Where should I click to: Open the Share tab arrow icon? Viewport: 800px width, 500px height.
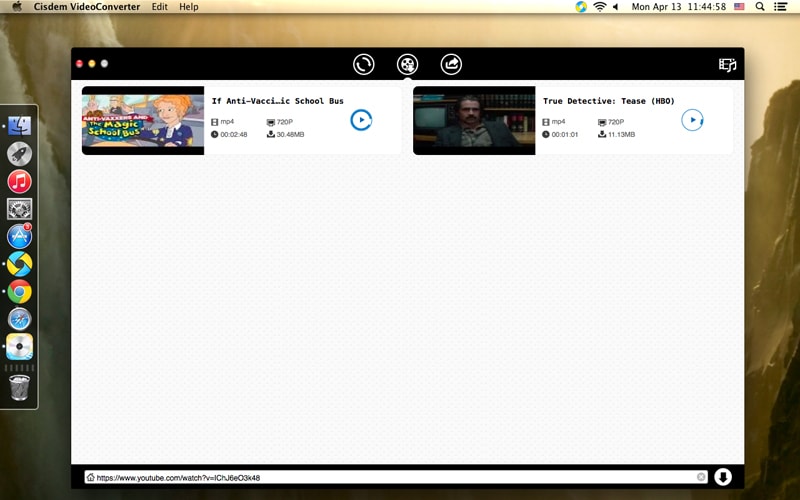point(451,64)
